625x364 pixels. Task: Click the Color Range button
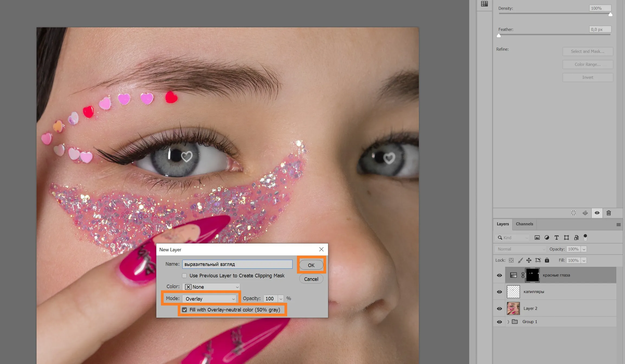588,64
